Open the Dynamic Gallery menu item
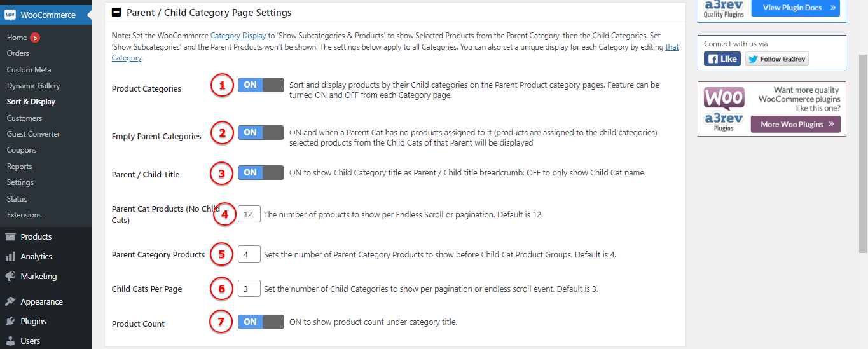868x349 pixels. pos(34,86)
